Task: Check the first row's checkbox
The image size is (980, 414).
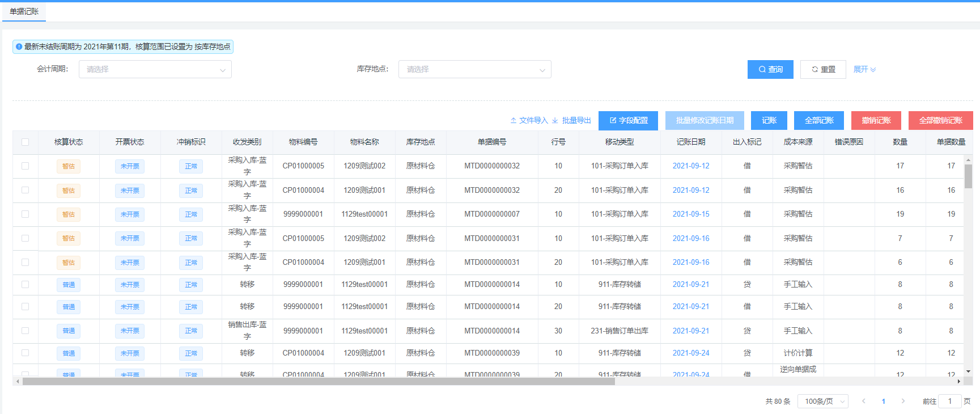Action: click(25, 166)
